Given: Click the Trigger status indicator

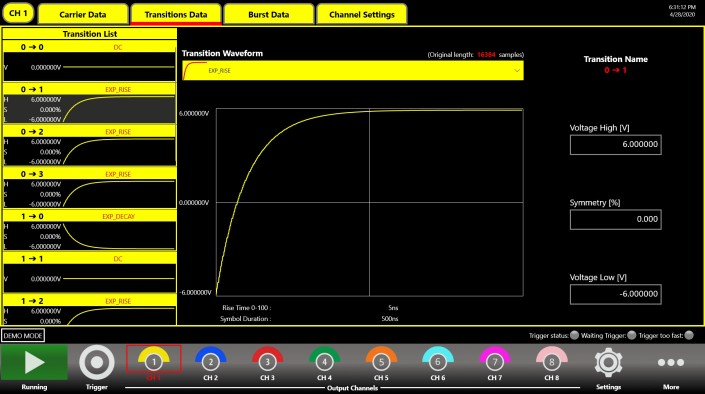Looking at the screenshot, I should tap(574, 335).
